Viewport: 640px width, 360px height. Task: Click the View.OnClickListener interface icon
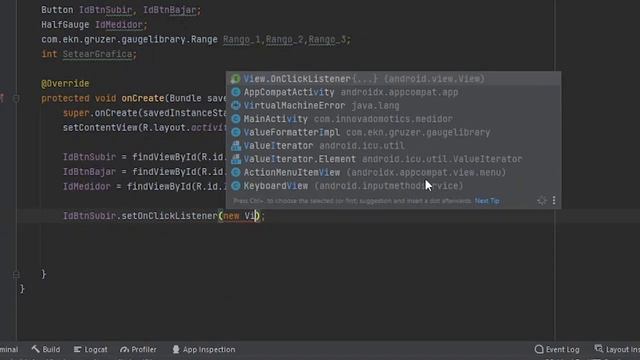[x=236, y=79]
